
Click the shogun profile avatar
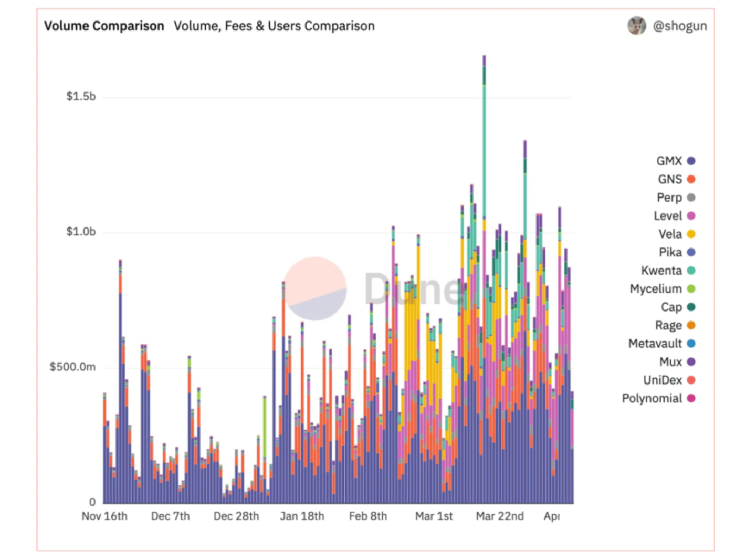click(636, 26)
